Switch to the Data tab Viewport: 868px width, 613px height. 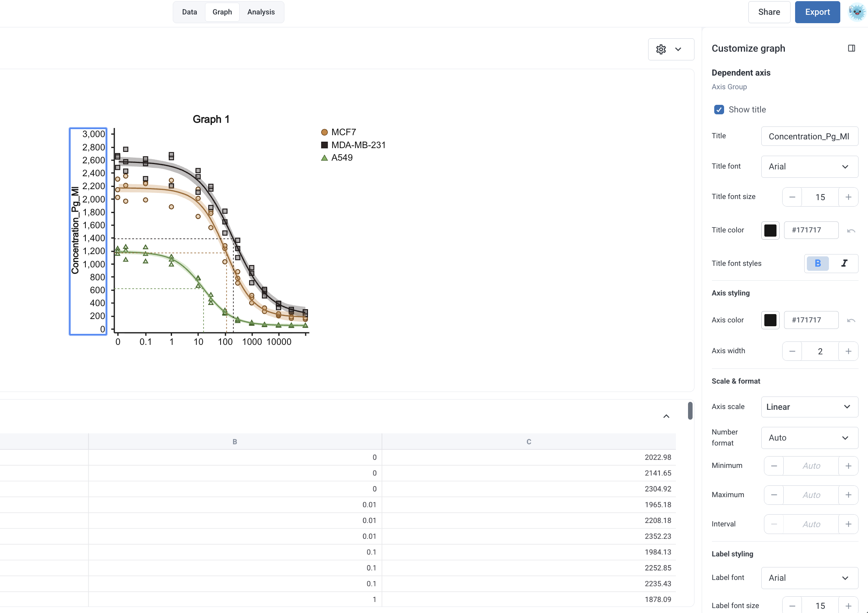[189, 12]
